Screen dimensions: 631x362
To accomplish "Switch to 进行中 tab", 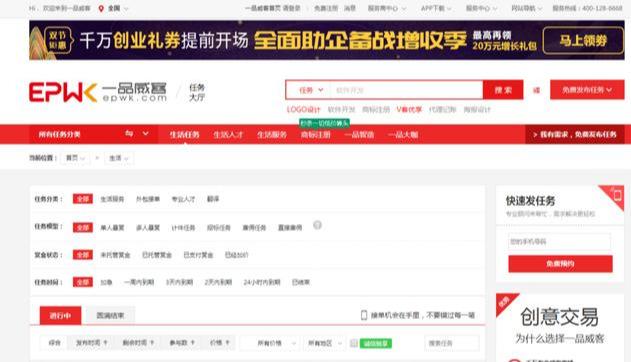I will pyautogui.click(x=60, y=316).
